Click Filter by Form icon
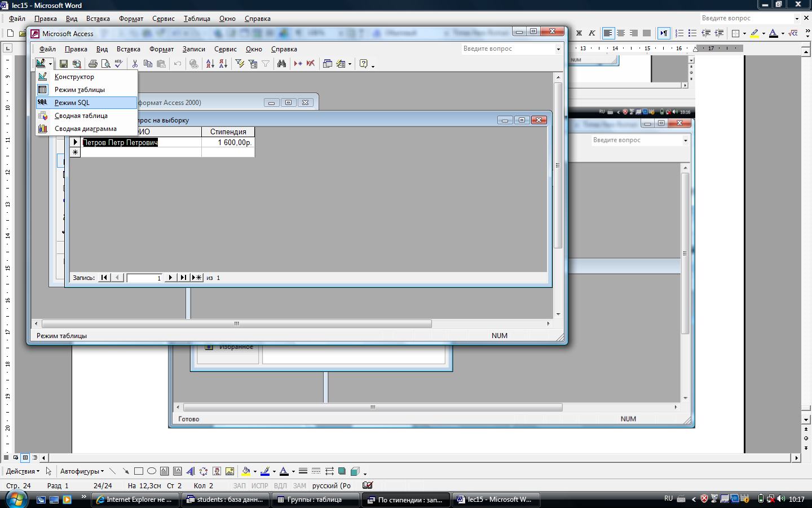The width and height of the screenshot is (812, 508). click(x=253, y=64)
